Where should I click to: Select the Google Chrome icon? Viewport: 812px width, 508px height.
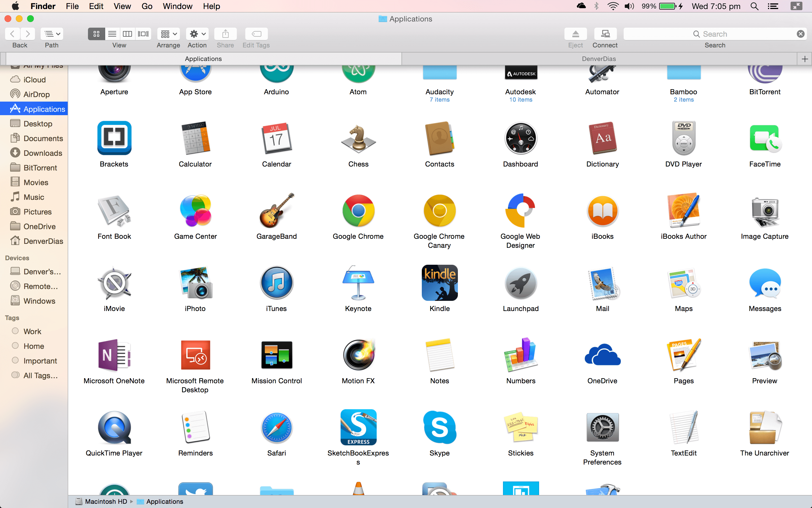[358, 210]
